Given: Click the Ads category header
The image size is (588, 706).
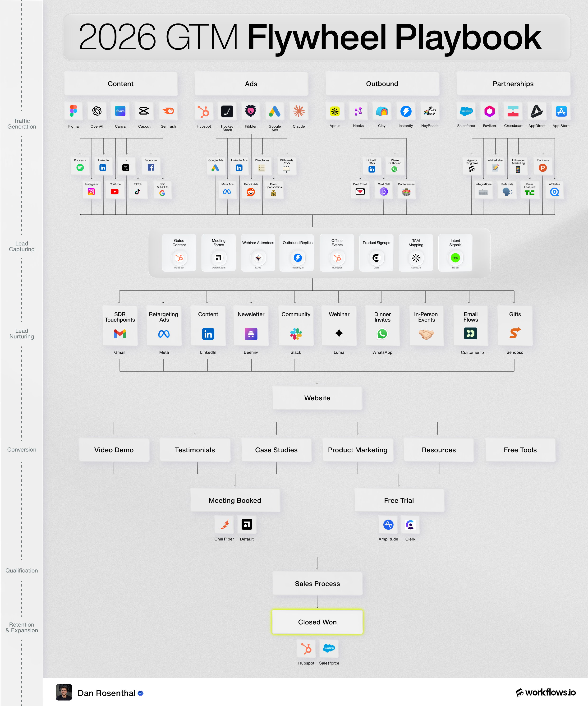Looking at the screenshot, I should 251,84.
